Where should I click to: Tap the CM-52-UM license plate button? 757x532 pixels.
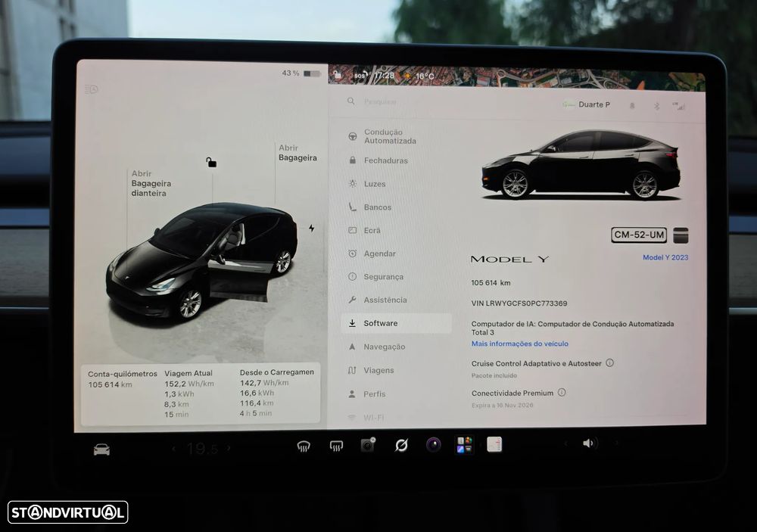[x=639, y=235]
